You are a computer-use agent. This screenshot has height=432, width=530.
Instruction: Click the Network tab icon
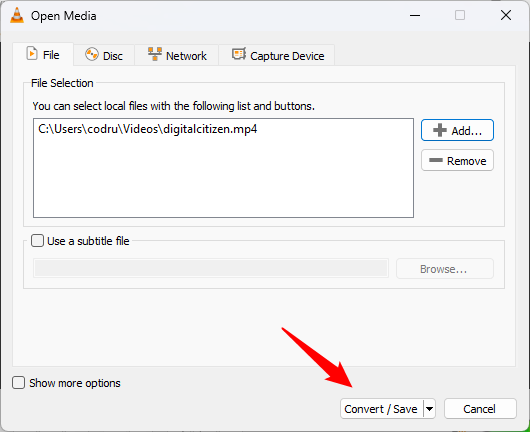coord(155,54)
